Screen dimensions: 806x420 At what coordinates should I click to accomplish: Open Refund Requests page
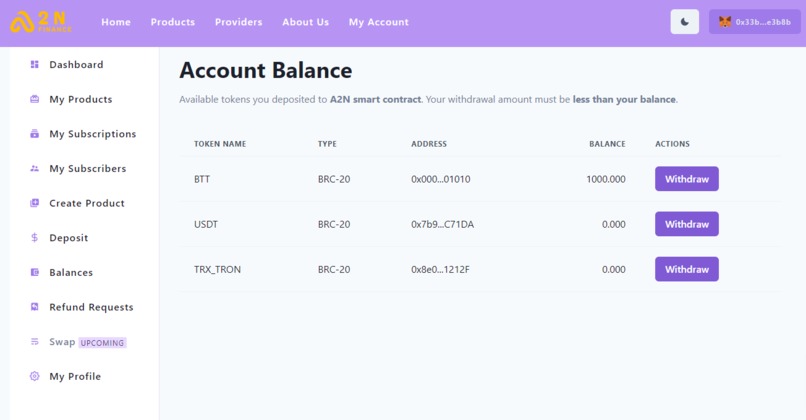click(x=91, y=307)
